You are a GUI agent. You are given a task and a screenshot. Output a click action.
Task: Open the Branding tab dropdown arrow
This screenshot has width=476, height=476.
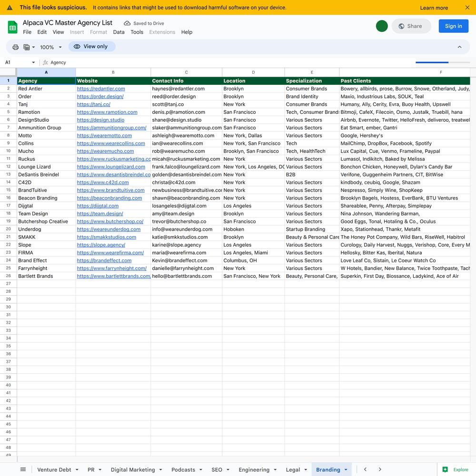point(346,470)
